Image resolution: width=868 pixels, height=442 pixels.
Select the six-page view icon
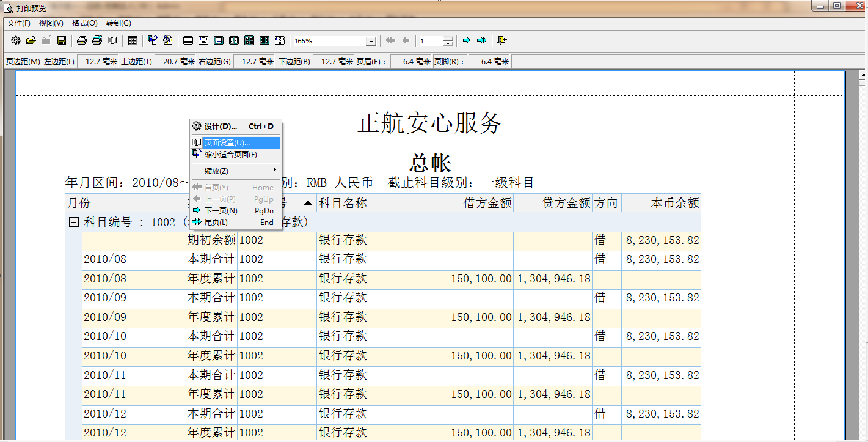coord(264,41)
